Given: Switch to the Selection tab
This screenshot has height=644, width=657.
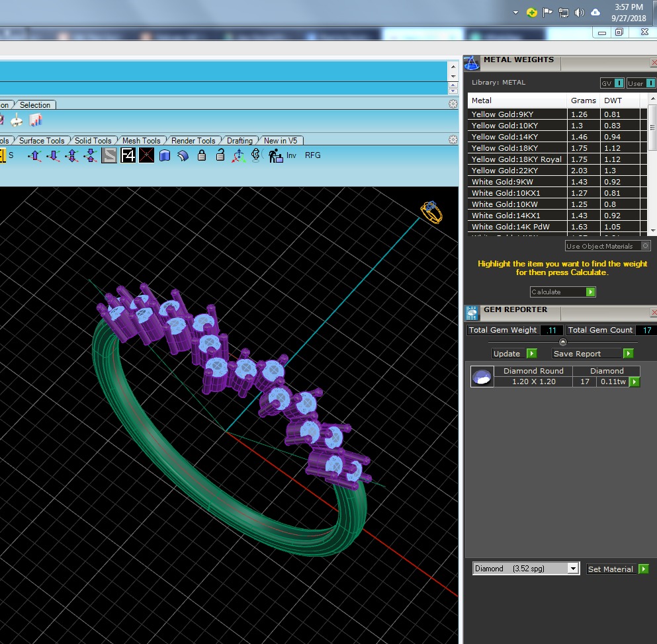Looking at the screenshot, I should click(35, 104).
